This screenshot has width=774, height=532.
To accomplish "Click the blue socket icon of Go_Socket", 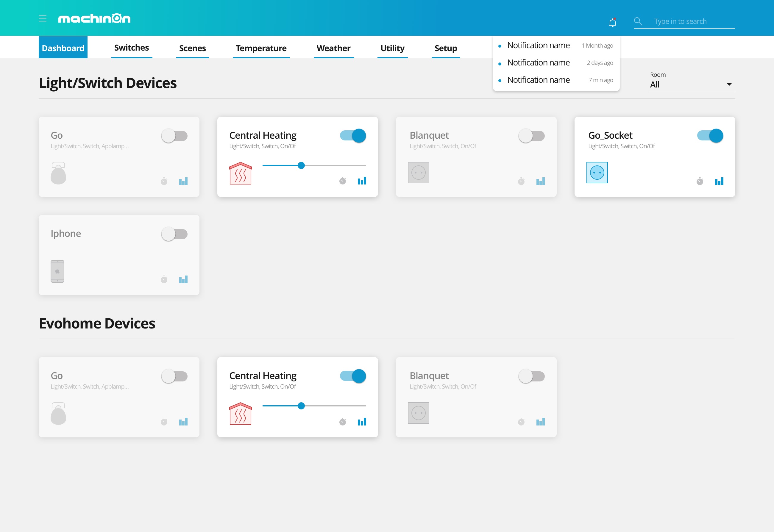I will pyautogui.click(x=597, y=173).
